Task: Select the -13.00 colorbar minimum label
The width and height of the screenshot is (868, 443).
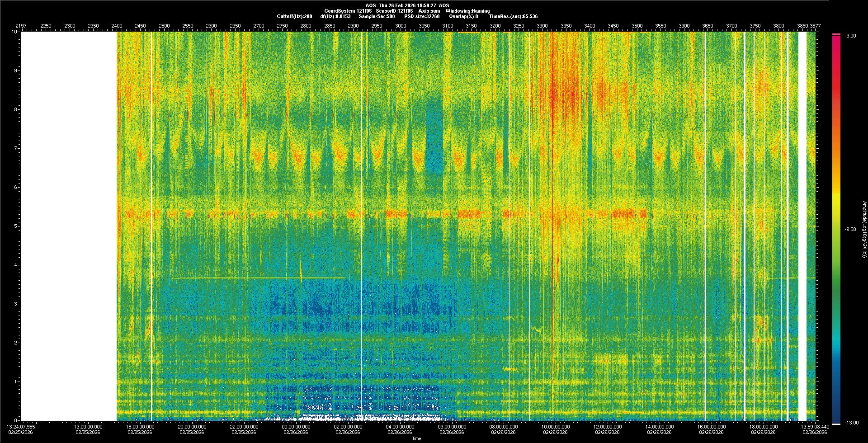Action: click(x=851, y=423)
